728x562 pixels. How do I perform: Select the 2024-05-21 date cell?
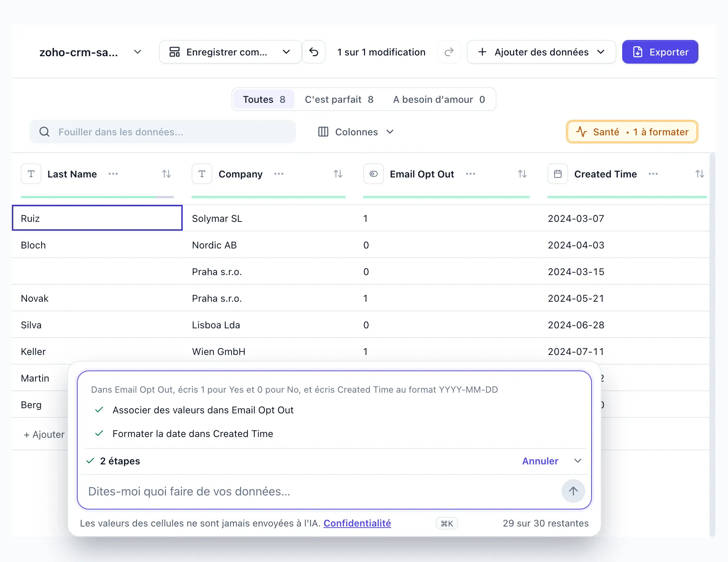(624, 298)
